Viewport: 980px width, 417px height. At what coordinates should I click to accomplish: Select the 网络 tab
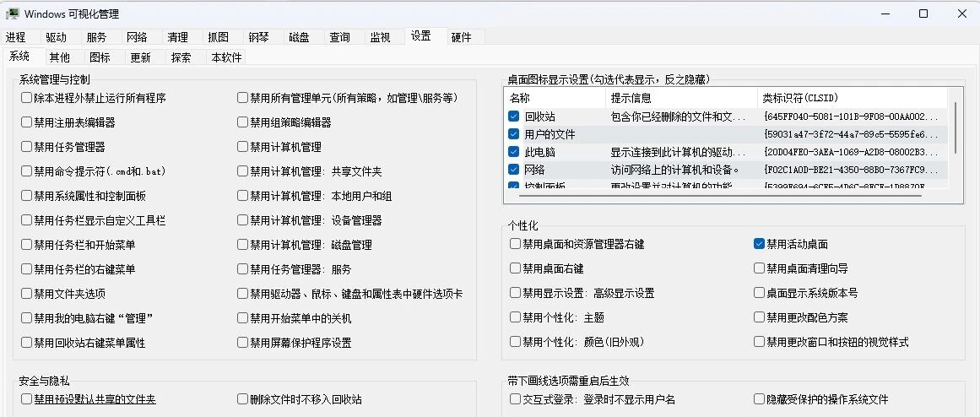(x=137, y=37)
